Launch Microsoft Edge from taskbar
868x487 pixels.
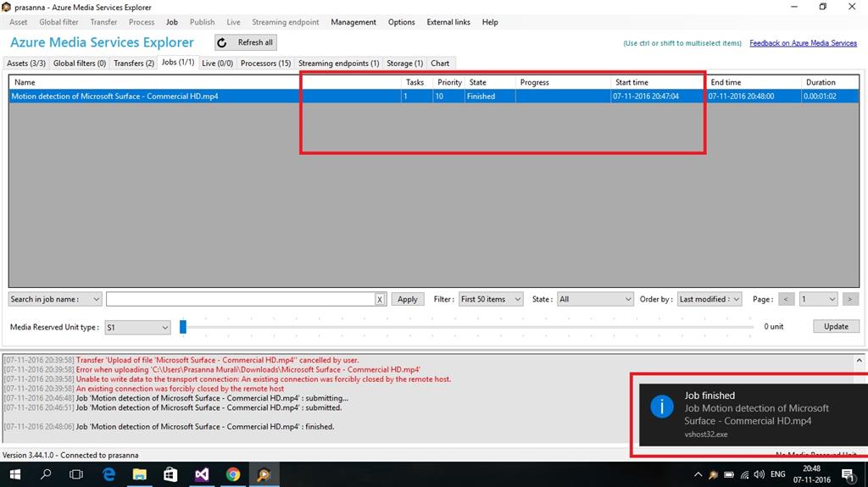(x=108, y=474)
